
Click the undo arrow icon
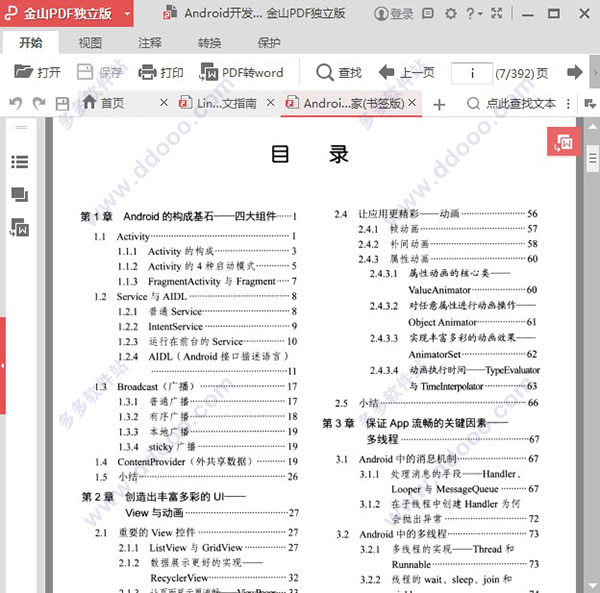coord(16,104)
